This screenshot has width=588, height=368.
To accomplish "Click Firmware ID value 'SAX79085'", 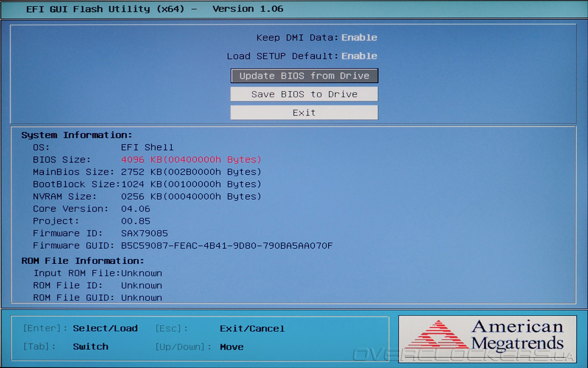I will point(144,233).
